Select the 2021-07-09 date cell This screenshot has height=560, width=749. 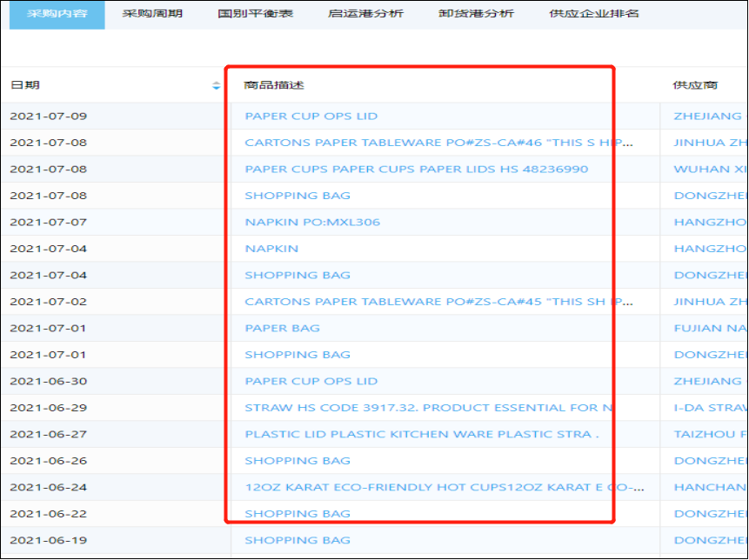coord(48,117)
